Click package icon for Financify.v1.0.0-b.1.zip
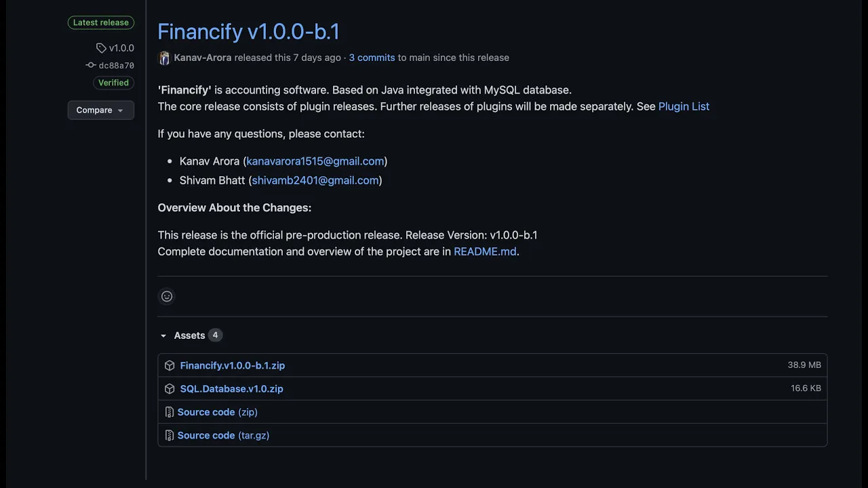The width and height of the screenshot is (868, 488). 170,365
